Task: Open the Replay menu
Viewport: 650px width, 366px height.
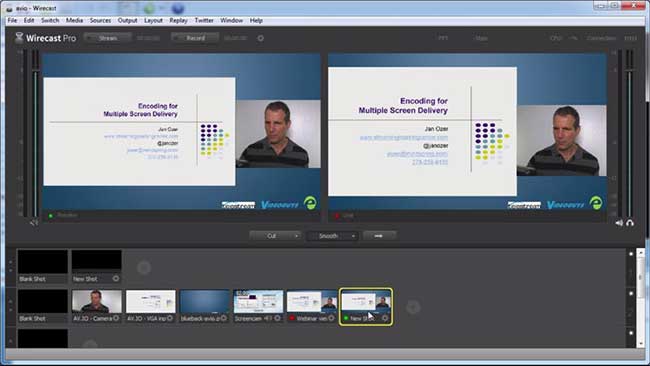Action: [x=178, y=20]
